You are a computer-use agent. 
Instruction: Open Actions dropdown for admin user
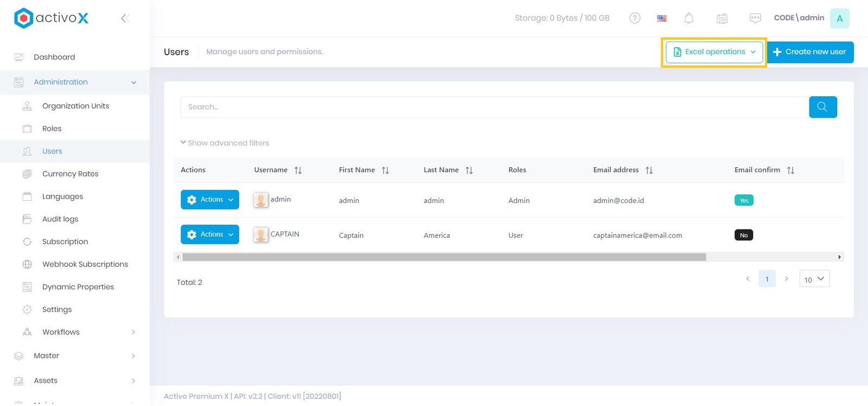point(210,200)
